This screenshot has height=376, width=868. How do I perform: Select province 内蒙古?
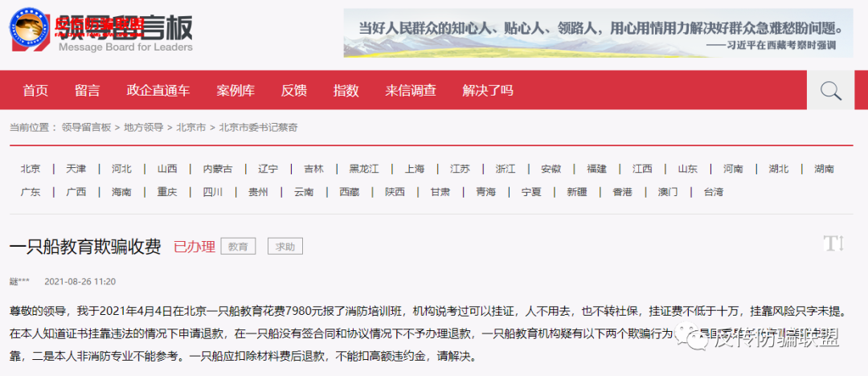pyautogui.click(x=218, y=169)
